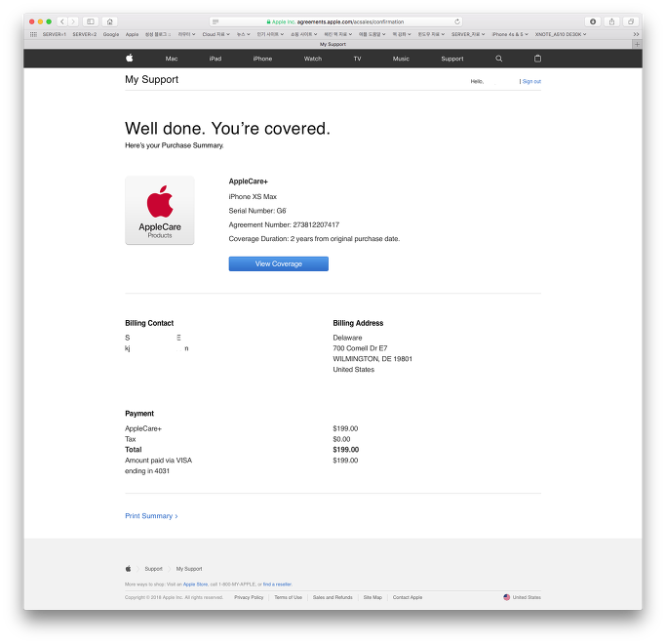The image size is (666, 644).
Task: Open SERVER=2 bookmark
Action: (x=85, y=34)
